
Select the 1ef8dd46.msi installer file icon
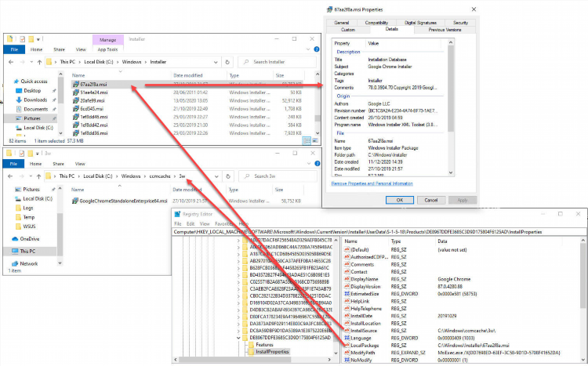[x=76, y=117]
